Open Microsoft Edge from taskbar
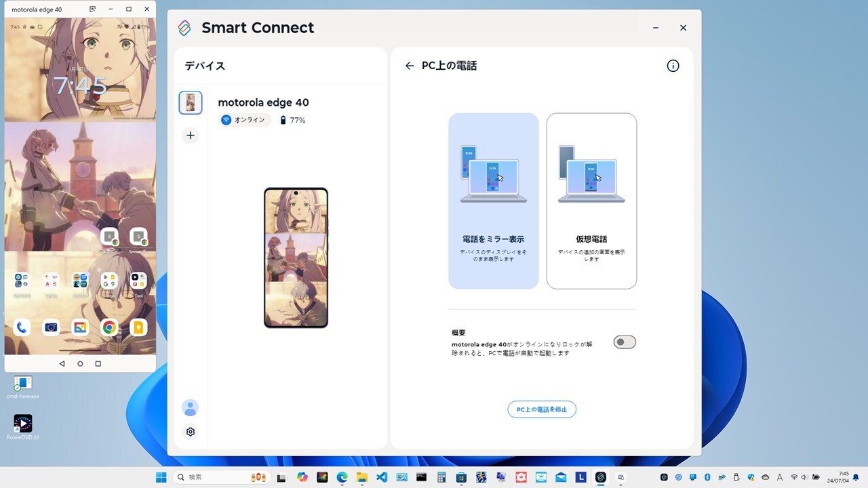 pos(342,477)
